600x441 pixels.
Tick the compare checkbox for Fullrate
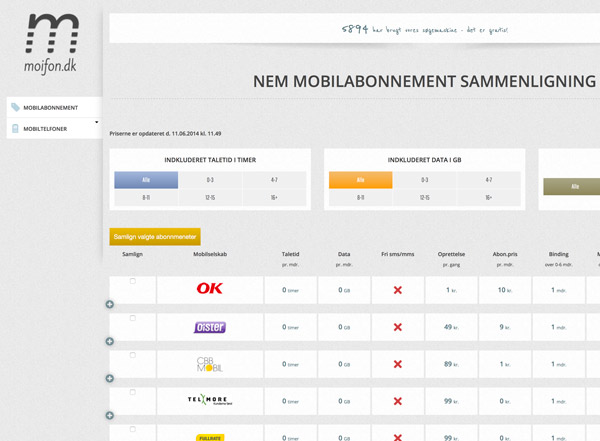(x=132, y=429)
